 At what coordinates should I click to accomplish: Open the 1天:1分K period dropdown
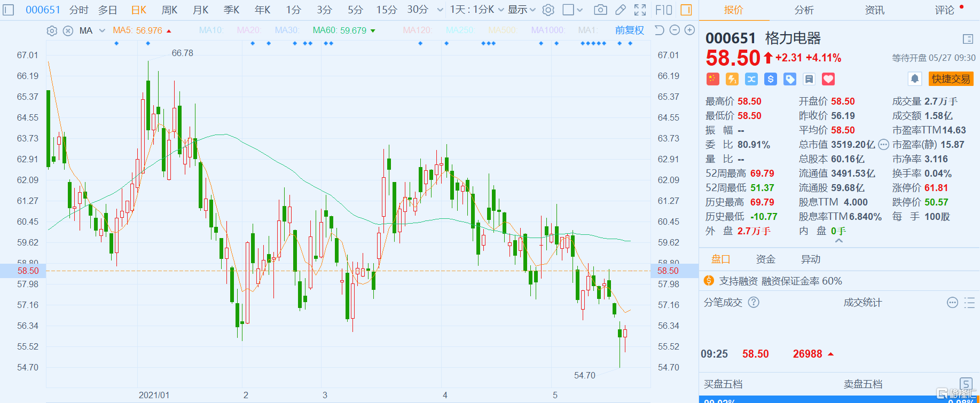pyautogui.click(x=477, y=10)
